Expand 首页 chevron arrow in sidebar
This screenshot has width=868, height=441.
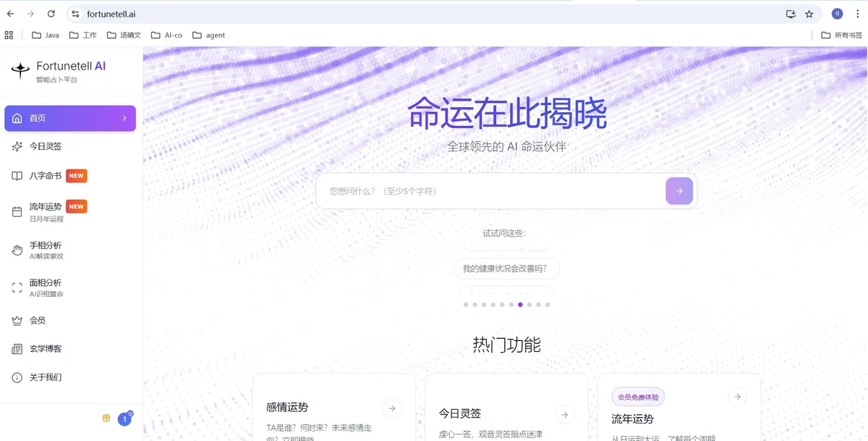[x=124, y=118]
